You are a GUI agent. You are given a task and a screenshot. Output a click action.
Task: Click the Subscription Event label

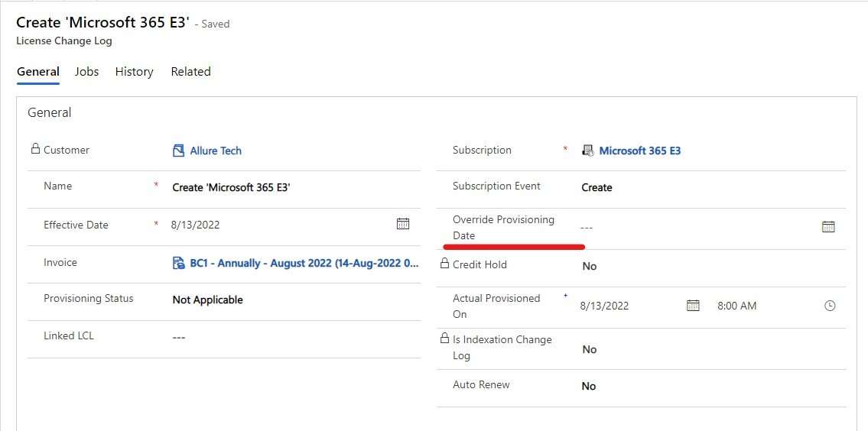(496, 186)
